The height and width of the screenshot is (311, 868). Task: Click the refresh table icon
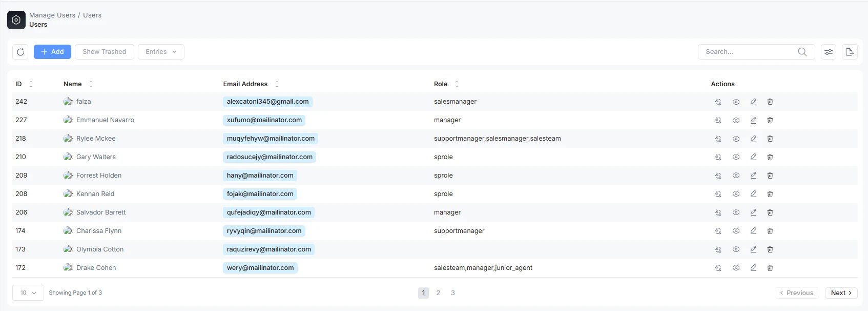point(20,52)
